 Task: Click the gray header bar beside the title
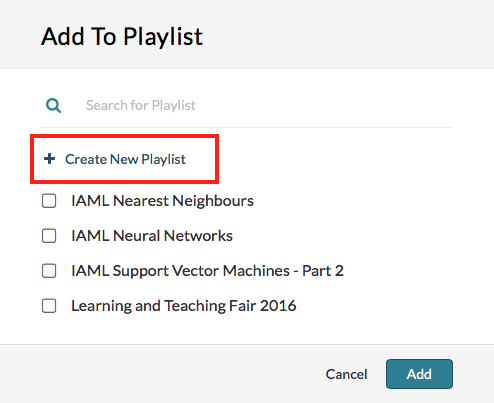pos(347,35)
